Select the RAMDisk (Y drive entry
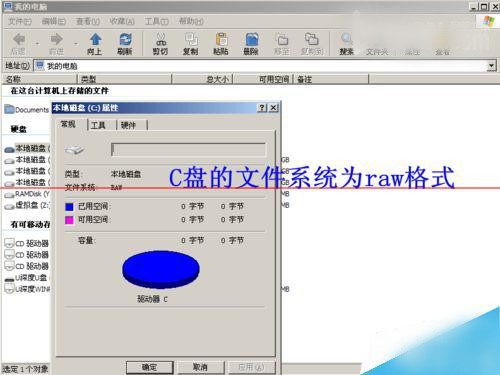 (27, 194)
